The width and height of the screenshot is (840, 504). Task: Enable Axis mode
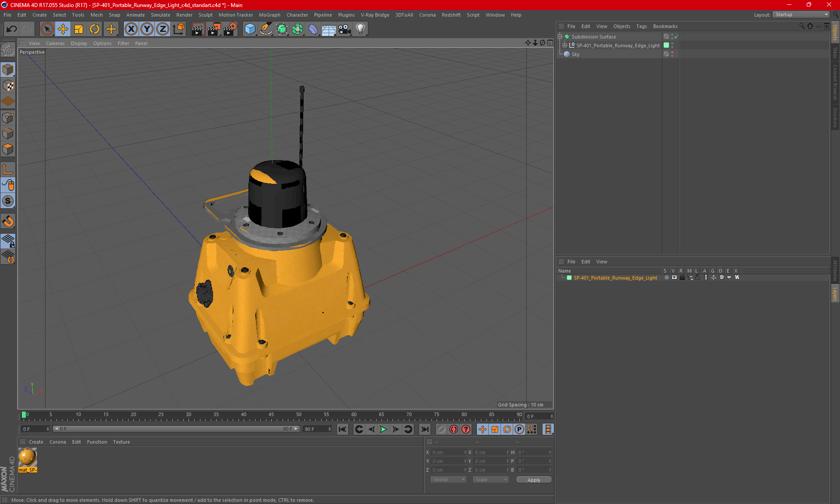point(8,169)
